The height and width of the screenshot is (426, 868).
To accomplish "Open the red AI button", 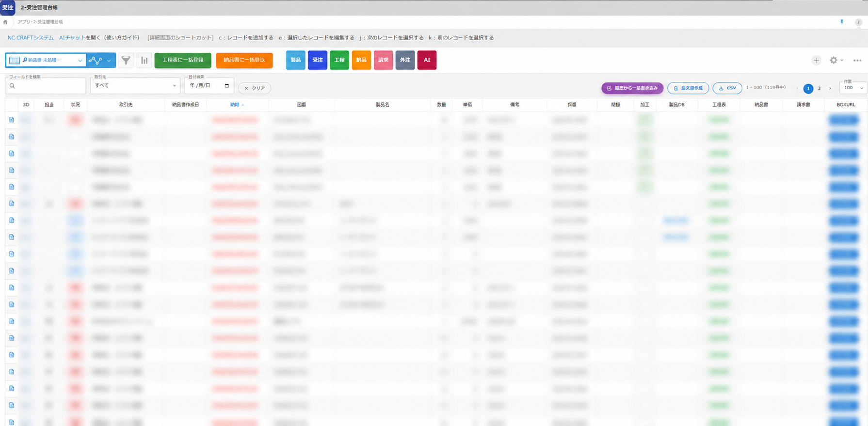I will (x=427, y=60).
